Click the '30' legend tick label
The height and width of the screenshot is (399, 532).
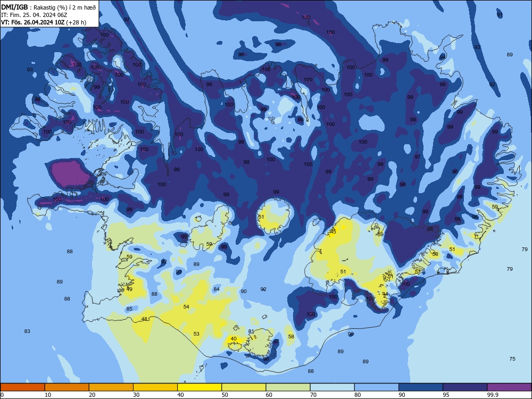click(x=136, y=395)
